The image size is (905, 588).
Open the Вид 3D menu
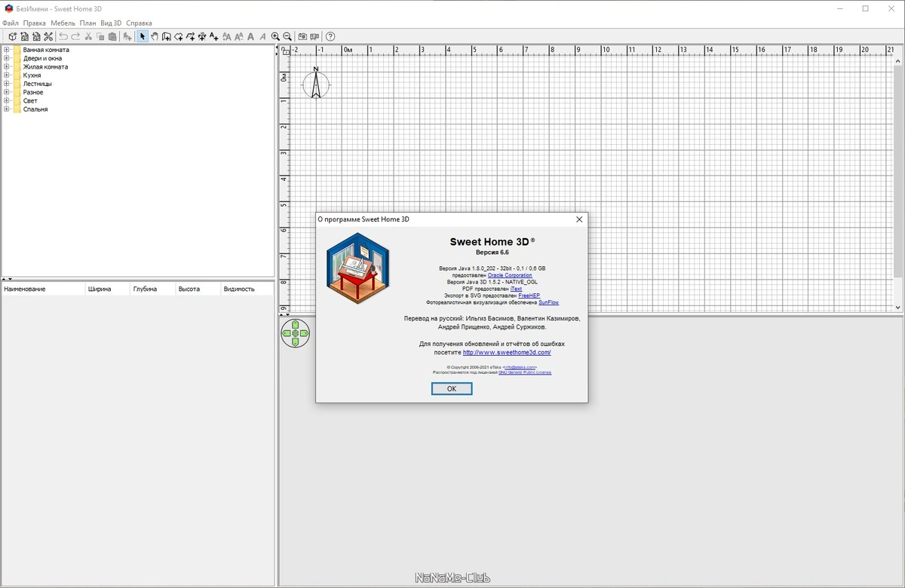pyautogui.click(x=111, y=23)
